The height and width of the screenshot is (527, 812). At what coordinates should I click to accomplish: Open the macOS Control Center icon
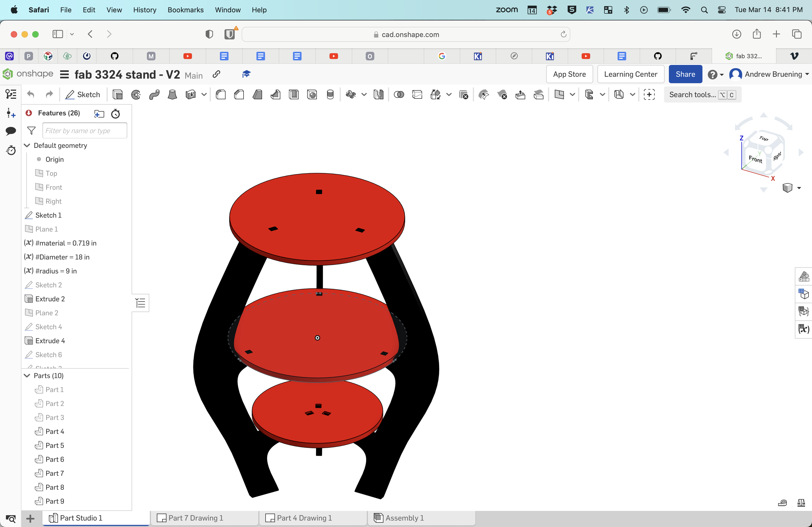click(x=722, y=10)
